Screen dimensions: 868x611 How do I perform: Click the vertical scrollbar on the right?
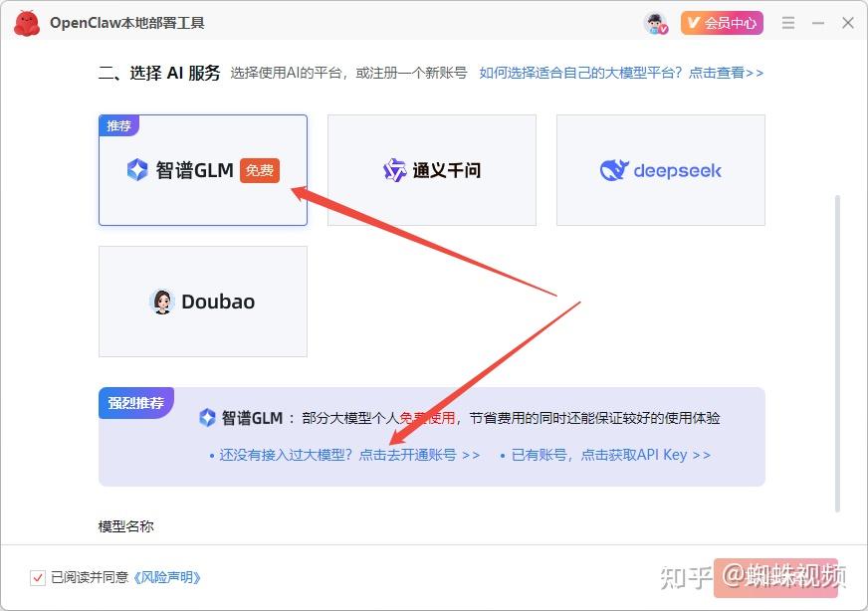coord(837,353)
